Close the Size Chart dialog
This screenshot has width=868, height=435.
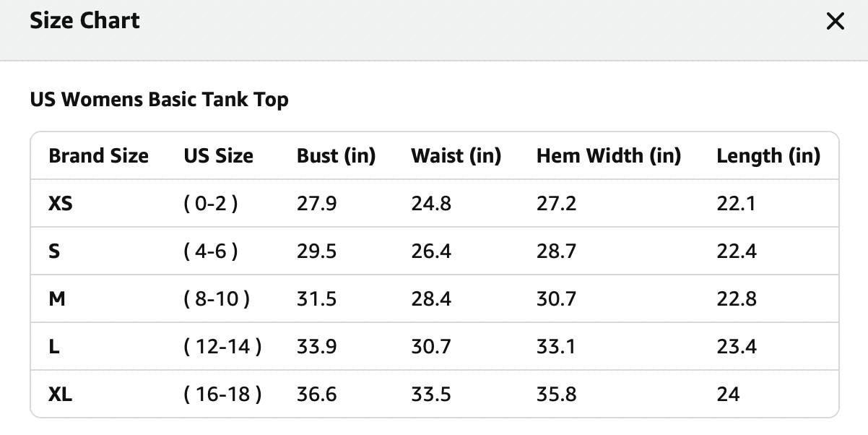(x=835, y=22)
